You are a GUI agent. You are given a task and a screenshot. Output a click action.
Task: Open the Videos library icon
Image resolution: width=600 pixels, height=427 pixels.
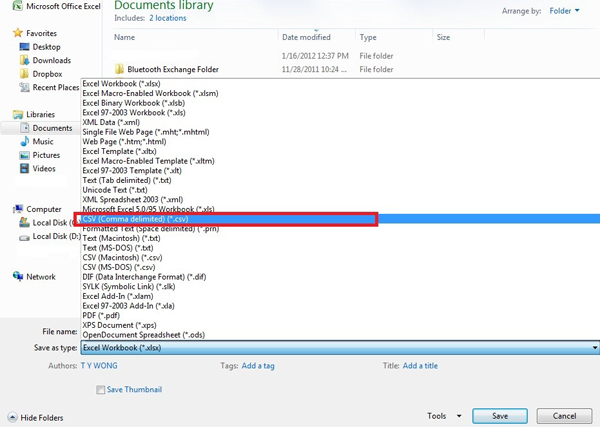coord(24,168)
